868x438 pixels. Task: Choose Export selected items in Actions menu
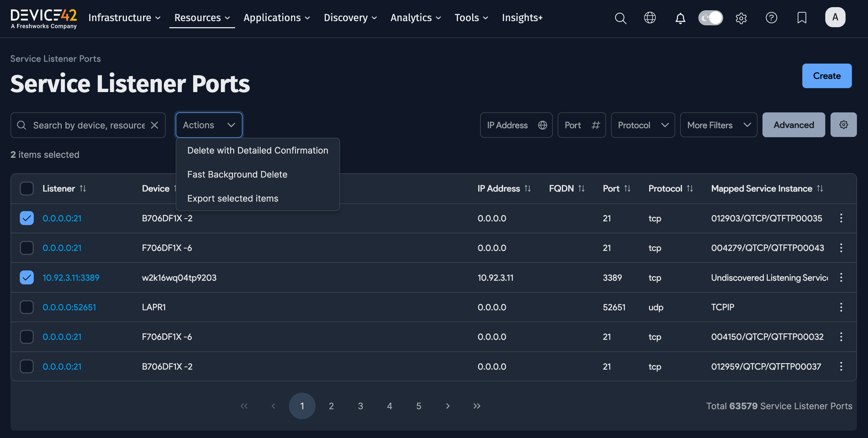click(x=233, y=198)
